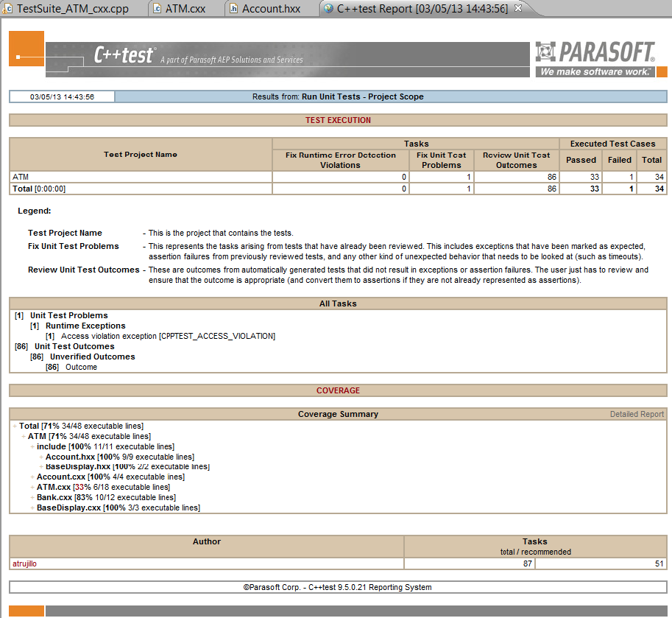Close the C++test Report tab
The height and width of the screenshot is (618, 672).
[x=518, y=8]
